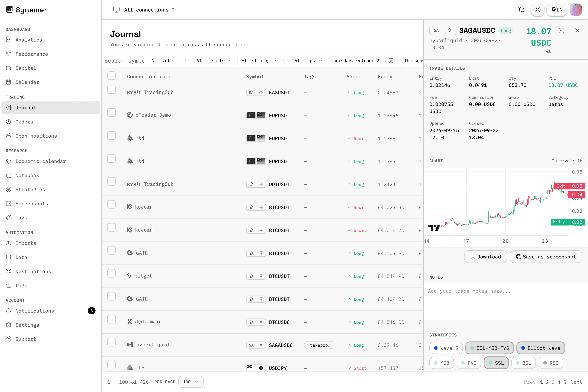Screen dimensions: 588x392
Task: Open the All strategies dropdown
Action: point(264,60)
